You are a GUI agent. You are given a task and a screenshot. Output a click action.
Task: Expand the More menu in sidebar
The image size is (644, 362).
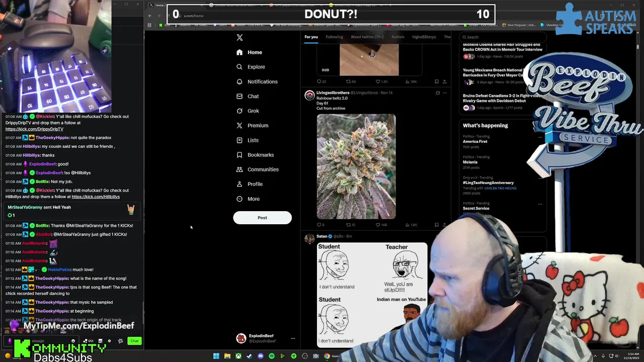249,199
